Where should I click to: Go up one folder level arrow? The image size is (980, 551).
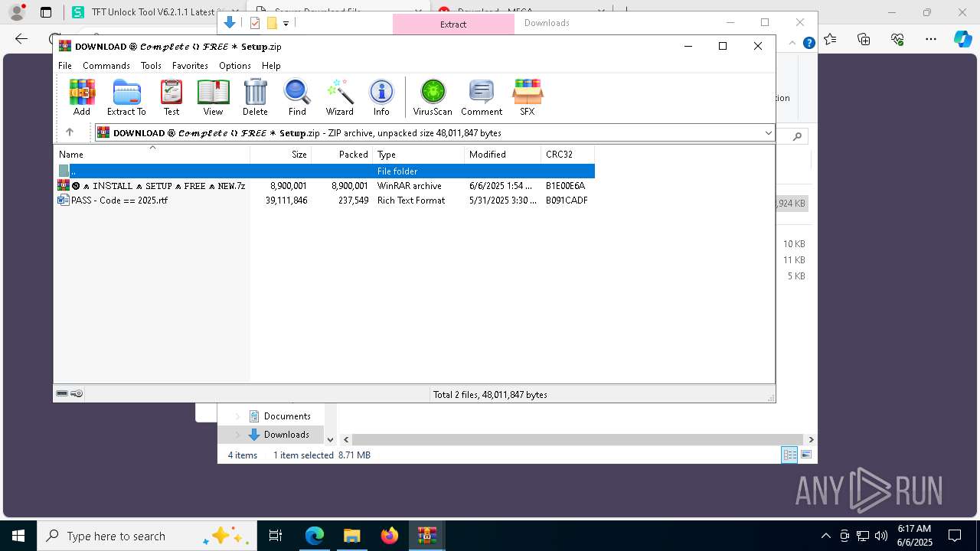(x=69, y=132)
